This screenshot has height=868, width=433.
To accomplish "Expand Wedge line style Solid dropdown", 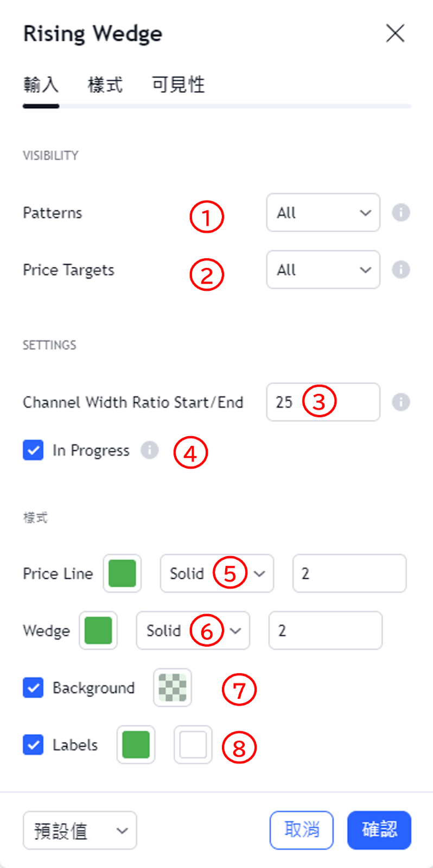I will pyautogui.click(x=193, y=630).
